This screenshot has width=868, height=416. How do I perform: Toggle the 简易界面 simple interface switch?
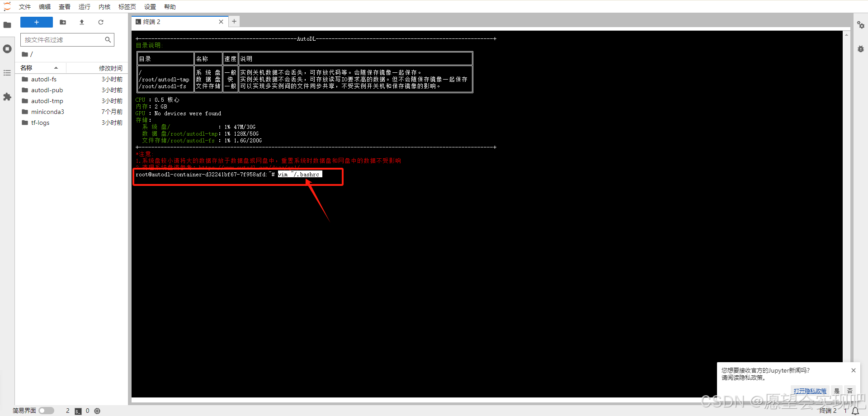(46, 411)
